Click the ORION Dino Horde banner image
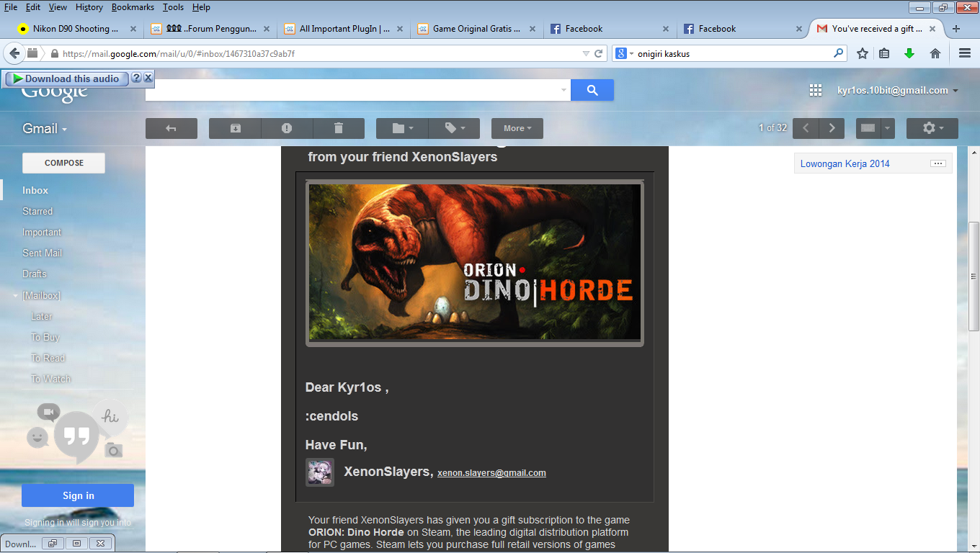Image resolution: width=980 pixels, height=553 pixels. point(475,262)
